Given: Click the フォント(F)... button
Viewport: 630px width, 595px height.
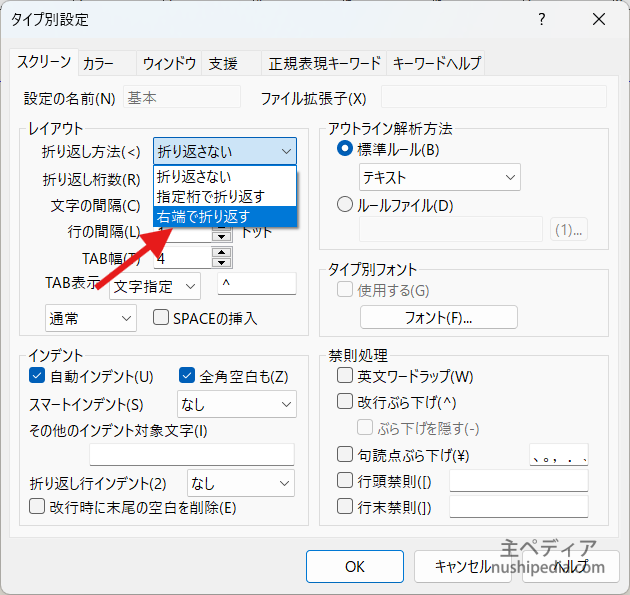Looking at the screenshot, I should tap(438, 318).
